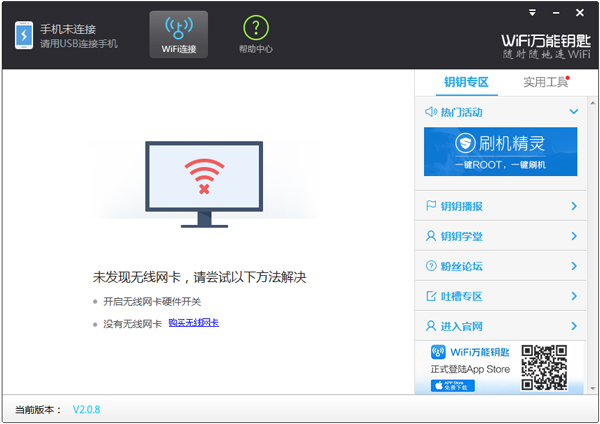Click the sidebar scrollbar down arrow
The image size is (600, 424).
591,387
